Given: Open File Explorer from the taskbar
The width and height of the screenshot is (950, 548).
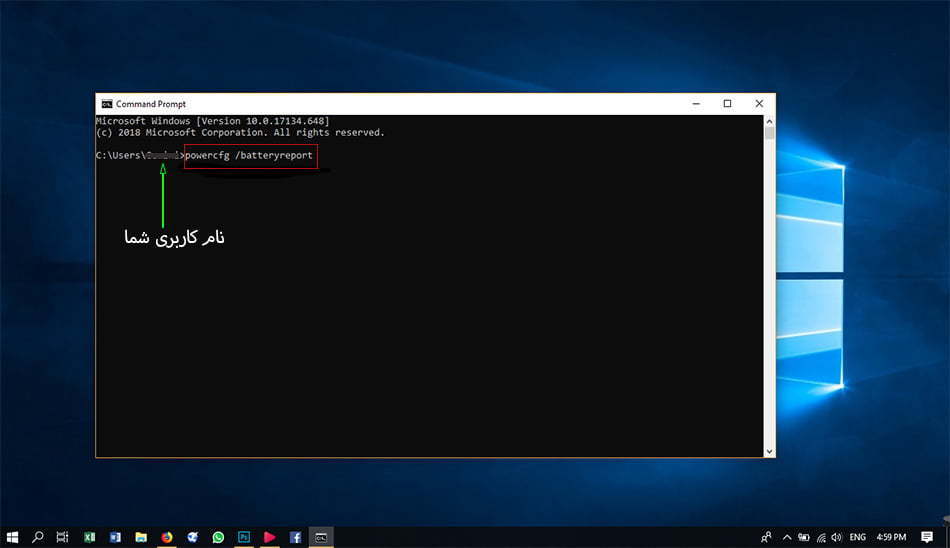Looking at the screenshot, I should click(141, 537).
